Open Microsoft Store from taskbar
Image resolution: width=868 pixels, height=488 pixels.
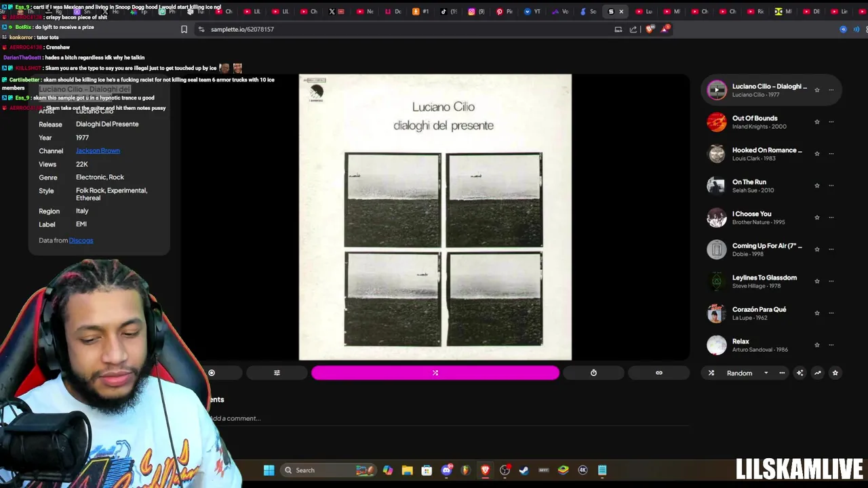pyautogui.click(x=427, y=470)
